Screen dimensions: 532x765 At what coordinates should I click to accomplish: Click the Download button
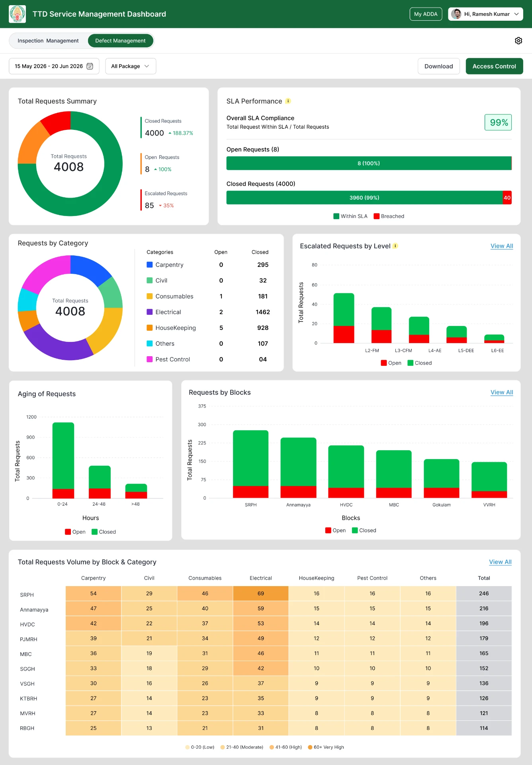(438, 66)
